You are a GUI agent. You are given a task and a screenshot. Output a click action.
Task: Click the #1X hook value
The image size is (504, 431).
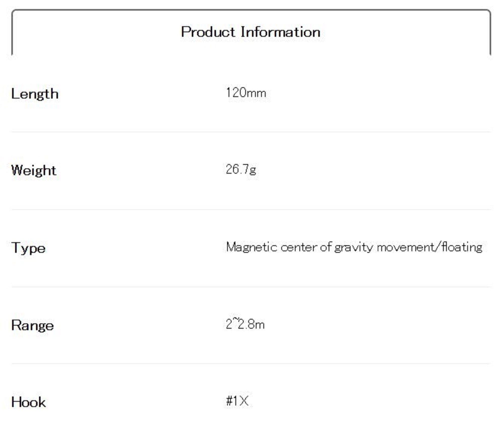point(237,401)
